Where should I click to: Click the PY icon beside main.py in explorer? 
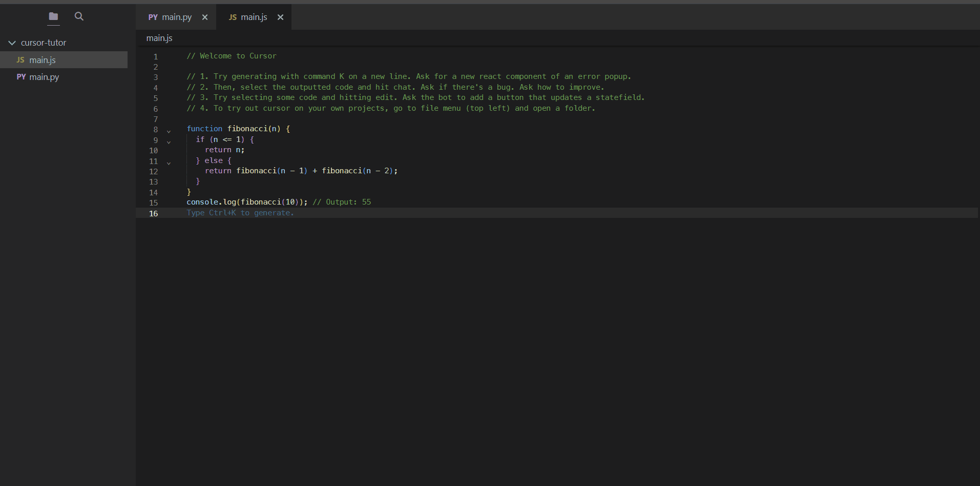pyautogui.click(x=20, y=77)
